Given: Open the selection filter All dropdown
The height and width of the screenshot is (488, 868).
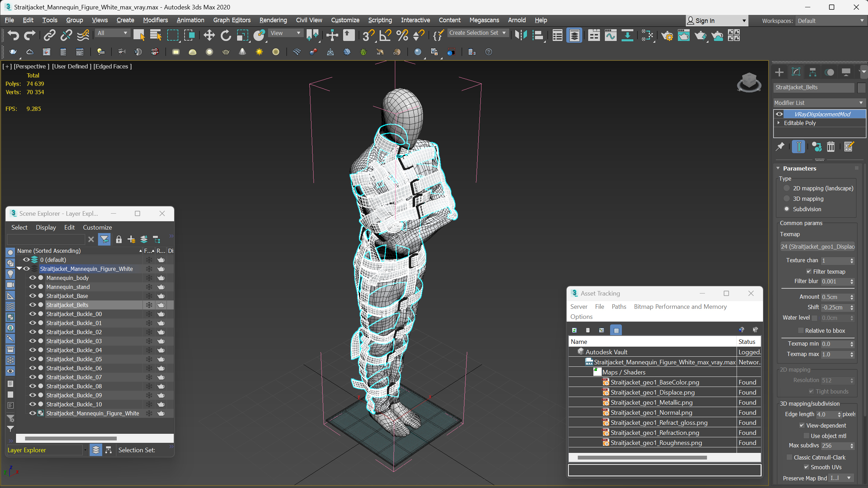Looking at the screenshot, I should pos(112,33).
